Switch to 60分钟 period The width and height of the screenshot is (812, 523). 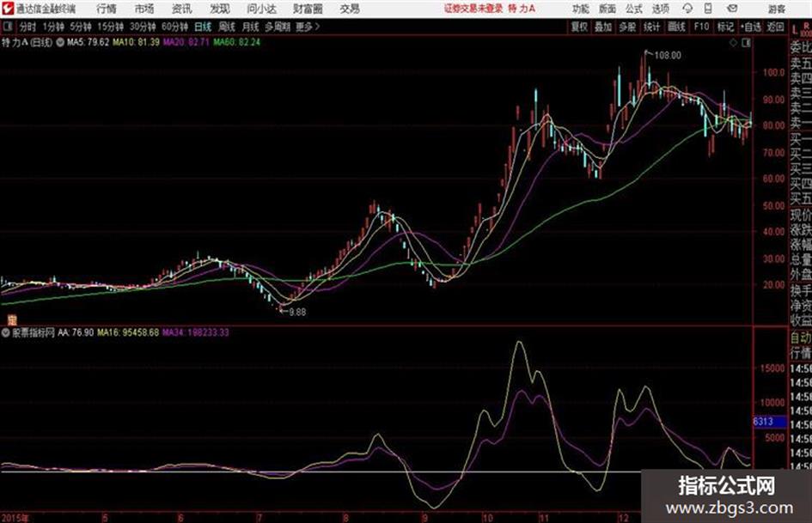tap(174, 27)
